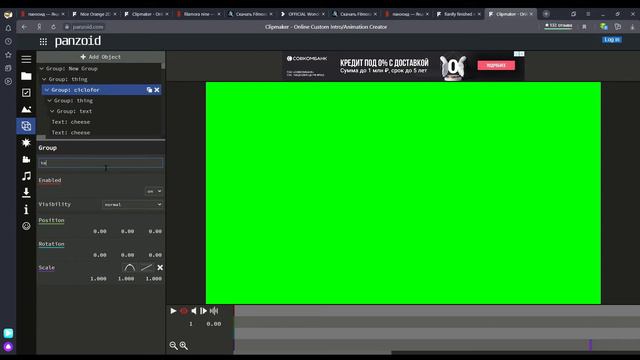Image resolution: width=640 pixels, height=360 pixels.
Task: Remove the Scale keyframe with X
Action: [160, 268]
